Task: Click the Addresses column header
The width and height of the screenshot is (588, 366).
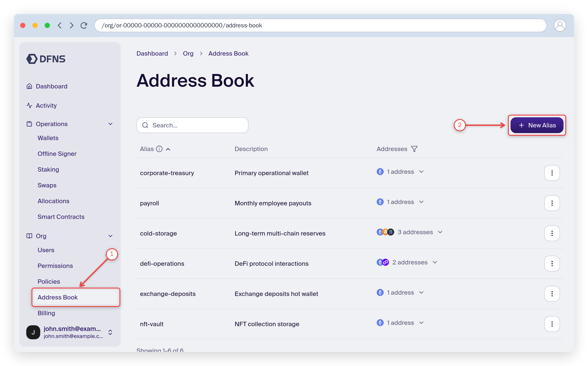Action: coord(392,149)
